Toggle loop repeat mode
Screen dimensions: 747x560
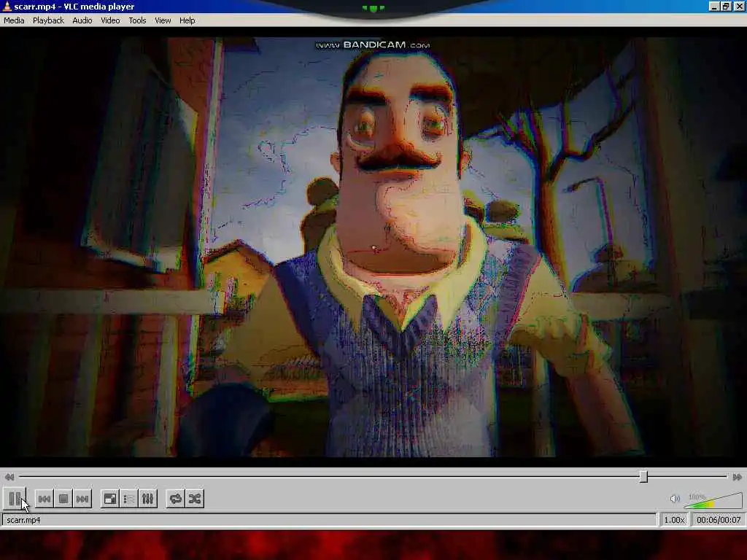click(176, 499)
